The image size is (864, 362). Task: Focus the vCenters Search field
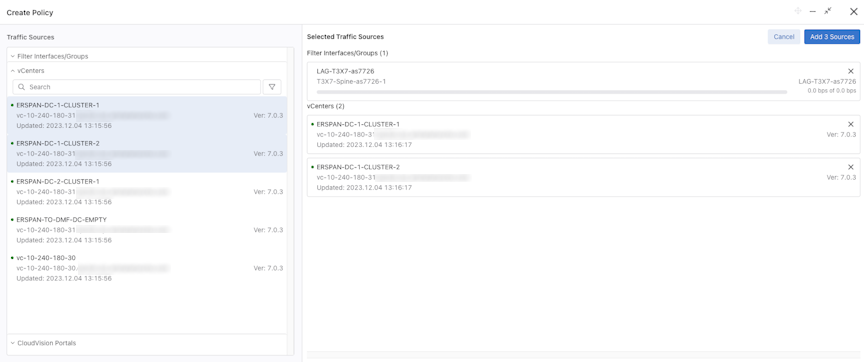[137, 87]
